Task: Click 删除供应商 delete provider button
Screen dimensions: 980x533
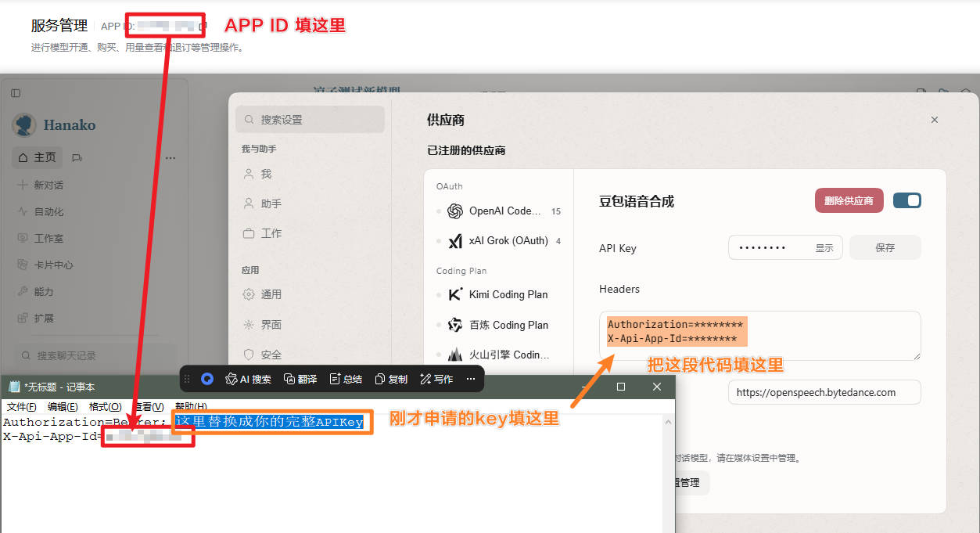Action: pyautogui.click(x=849, y=200)
